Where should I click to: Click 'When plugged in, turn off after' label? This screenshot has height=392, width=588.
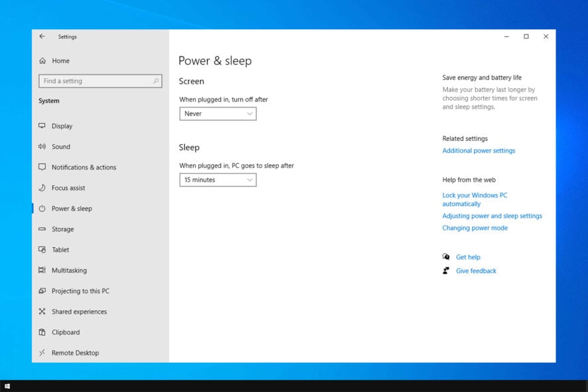[224, 100]
